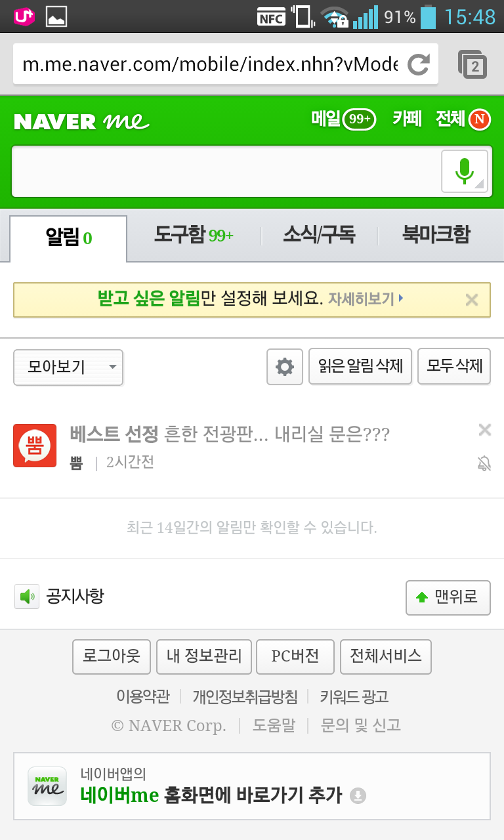
Task: Close the yellow 받고 싶은 알림 banner
Action: [471, 300]
